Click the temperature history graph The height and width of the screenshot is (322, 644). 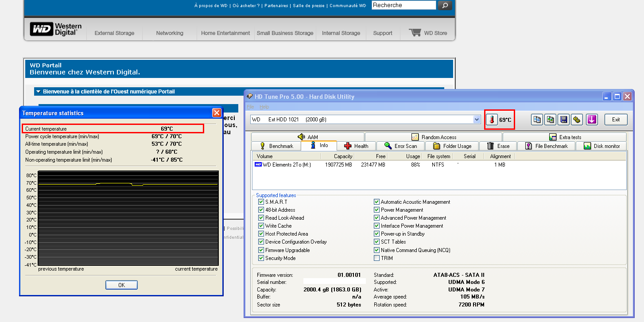(x=128, y=218)
